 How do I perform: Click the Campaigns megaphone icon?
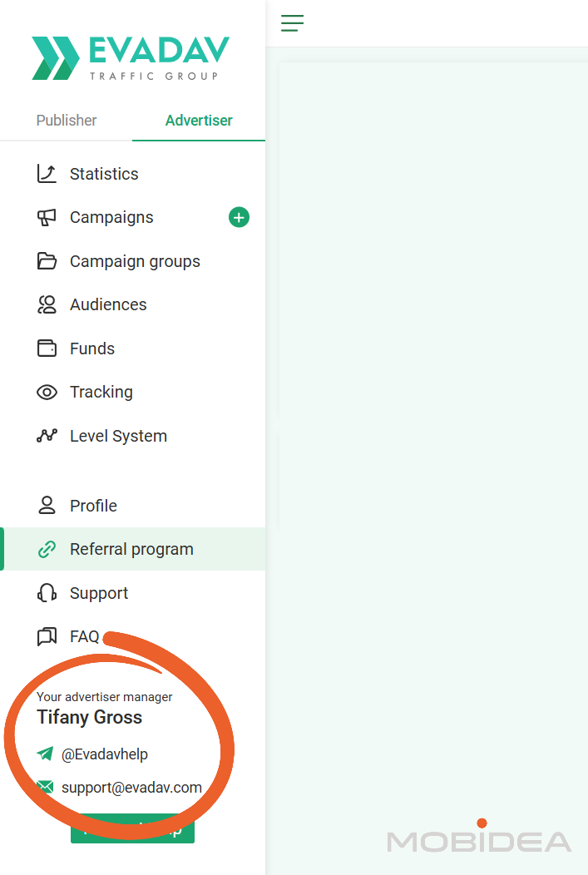click(x=47, y=217)
